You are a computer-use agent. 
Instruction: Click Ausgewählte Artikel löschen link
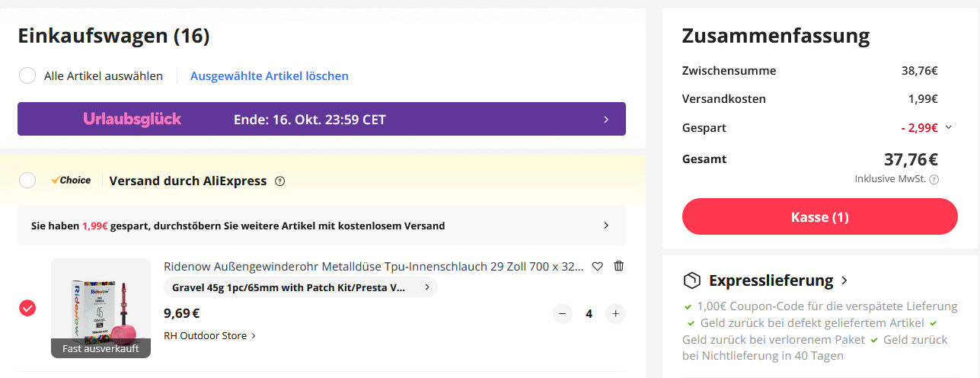point(269,75)
